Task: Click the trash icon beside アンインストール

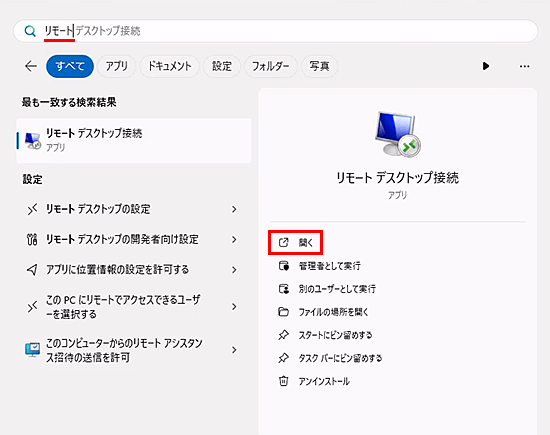Action: point(283,381)
